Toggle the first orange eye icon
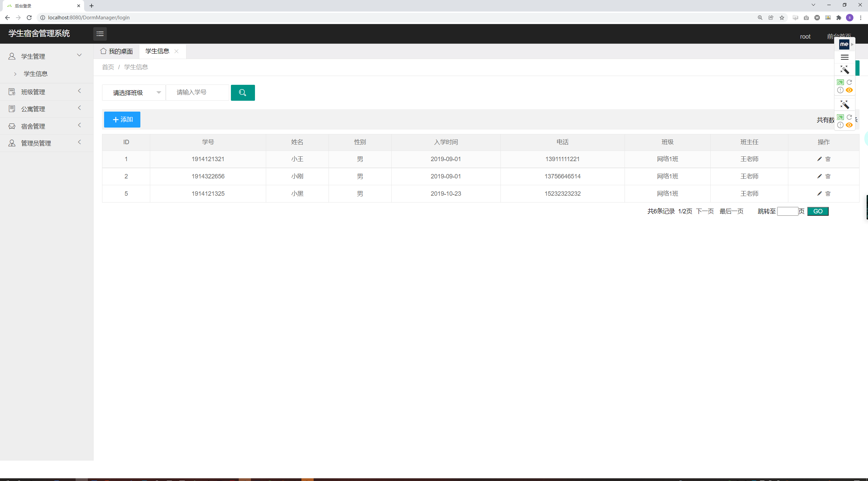The width and height of the screenshot is (868, 481). click(849, 90)
